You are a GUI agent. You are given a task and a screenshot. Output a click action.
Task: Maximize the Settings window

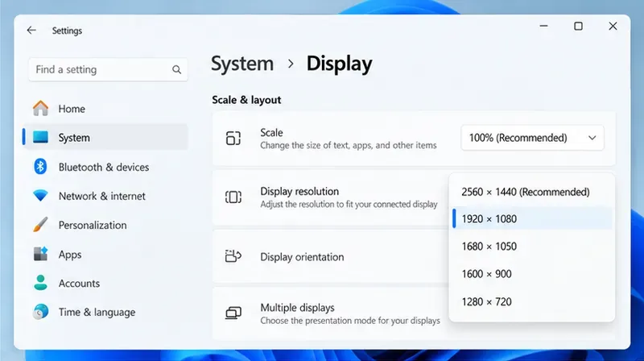pos(578,26)
